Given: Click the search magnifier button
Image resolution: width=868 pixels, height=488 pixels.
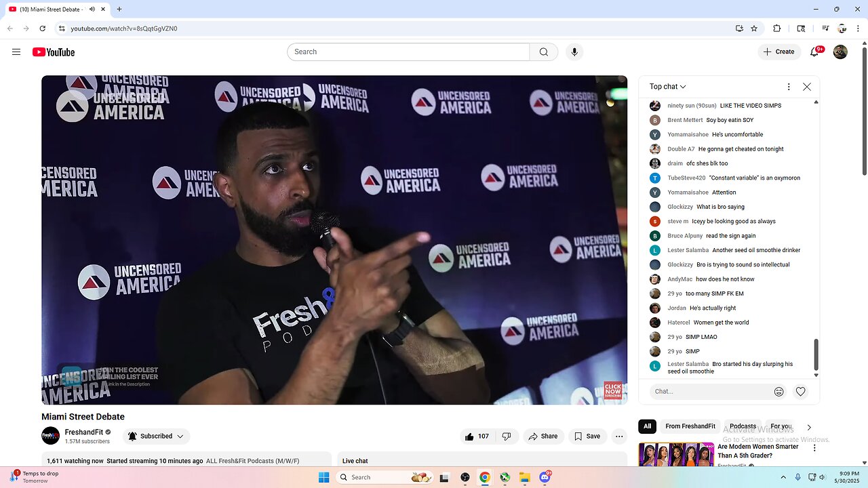Looking at the screenshot, I should 544,52.
